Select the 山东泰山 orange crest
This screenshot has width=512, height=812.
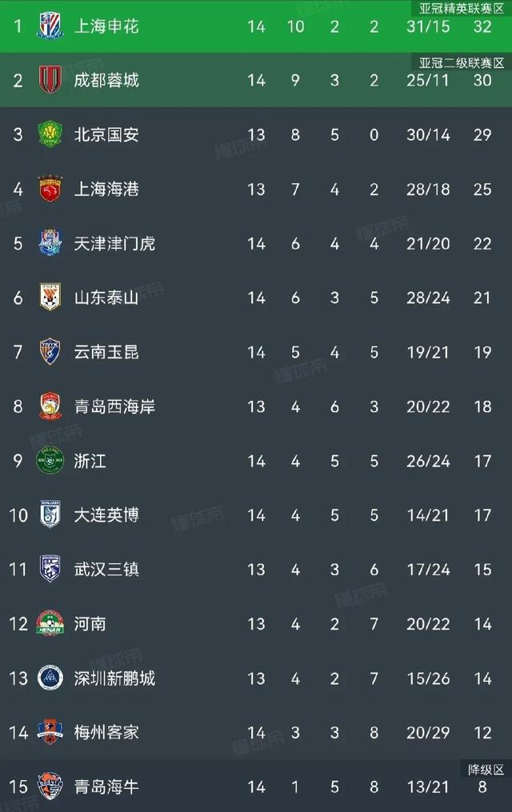50,298
